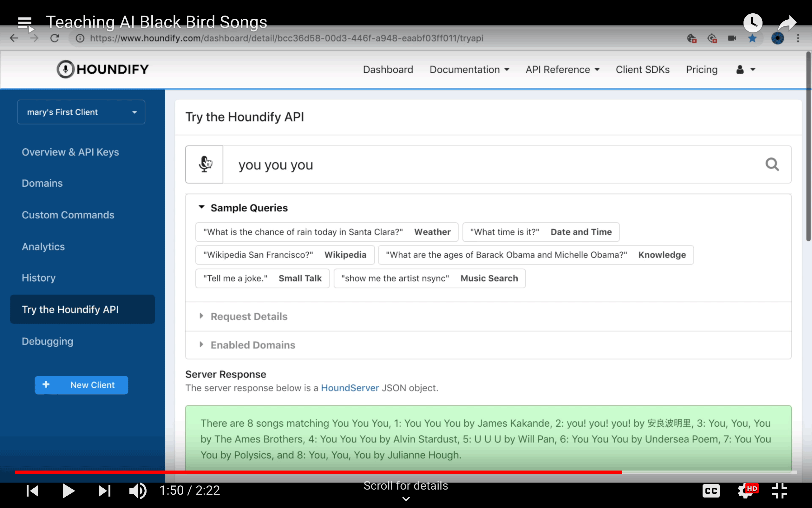Reload the page with refresh icon
Screen dimensions: 812x508
pyautogui.click(x=55, y=38)
